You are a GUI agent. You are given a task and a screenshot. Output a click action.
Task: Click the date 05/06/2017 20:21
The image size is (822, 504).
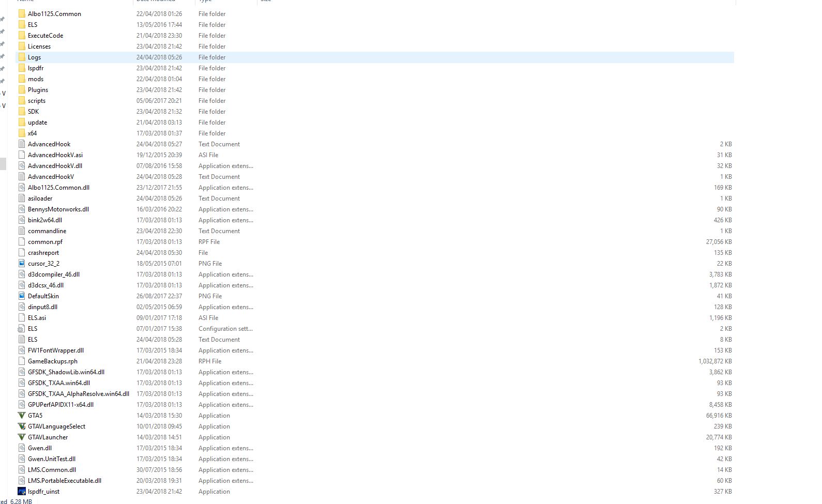coord(159,100)
